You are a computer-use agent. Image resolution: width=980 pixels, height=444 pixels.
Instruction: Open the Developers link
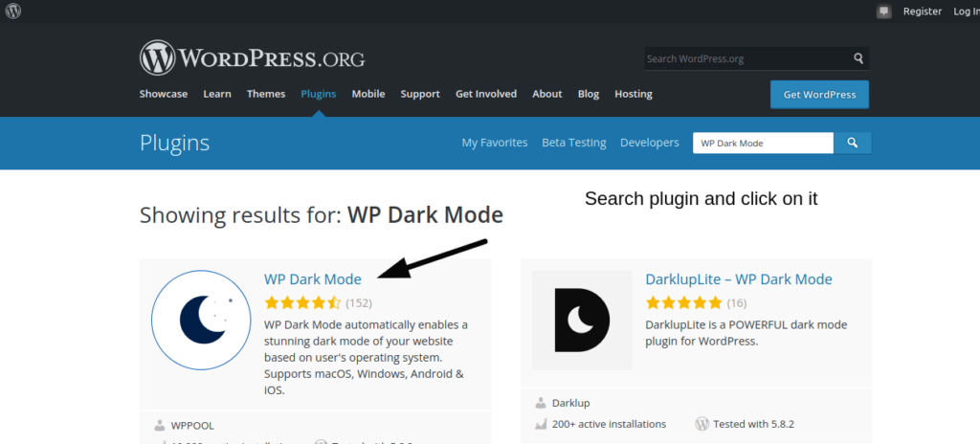tap(650, 143)
